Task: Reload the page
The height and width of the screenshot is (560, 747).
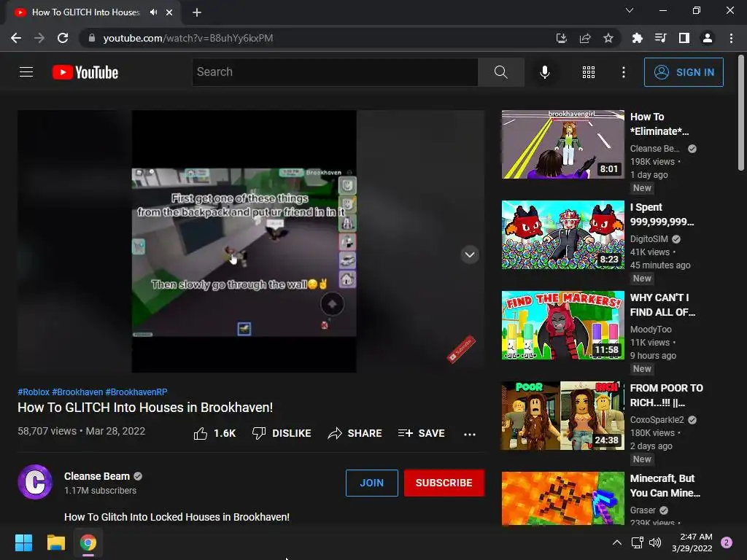Action: [x=63, y=38]
